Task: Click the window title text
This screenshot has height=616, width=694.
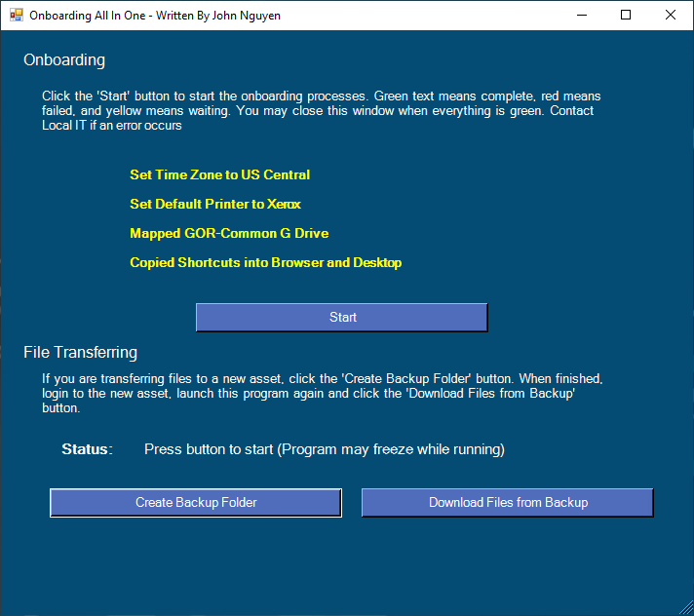Action: (x=155, y=16)
